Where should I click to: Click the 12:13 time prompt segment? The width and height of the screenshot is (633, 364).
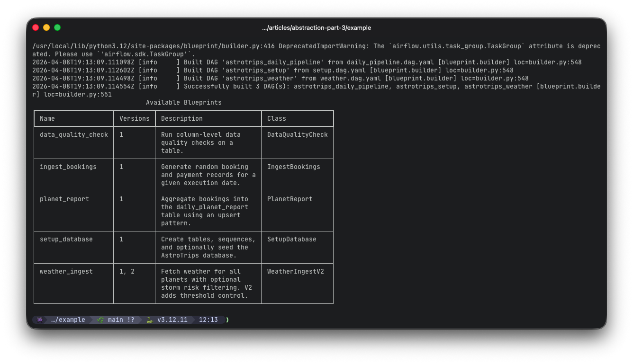[x=208, y=320]
